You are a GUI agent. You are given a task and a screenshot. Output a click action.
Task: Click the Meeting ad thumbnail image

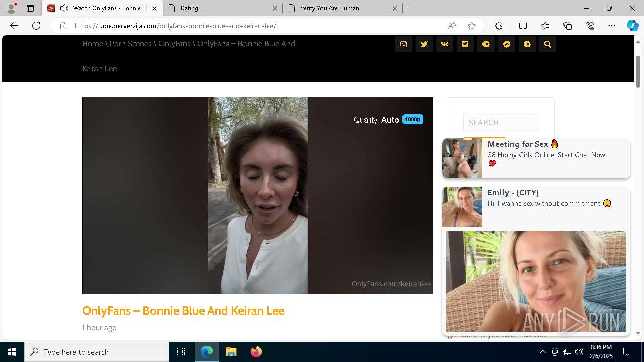462,158
